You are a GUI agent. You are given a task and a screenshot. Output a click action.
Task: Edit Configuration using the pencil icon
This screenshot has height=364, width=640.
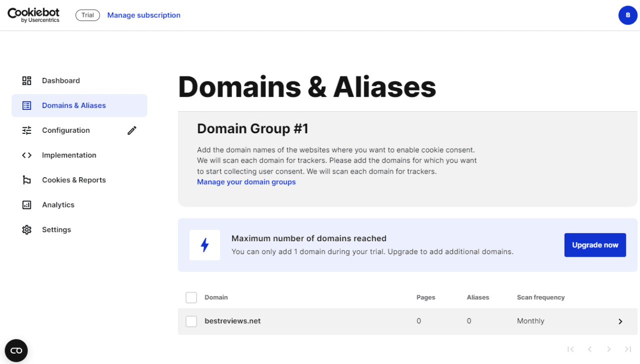[131, 130]
